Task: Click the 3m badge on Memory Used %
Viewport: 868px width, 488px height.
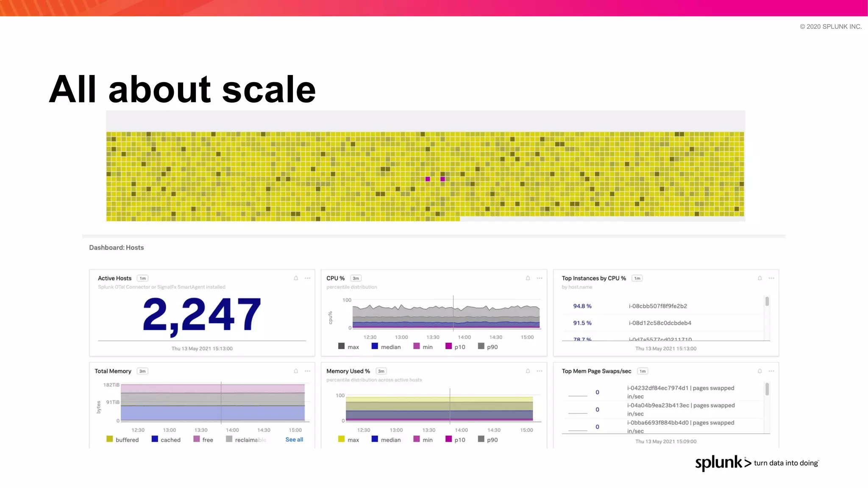Action: point(381,371)
